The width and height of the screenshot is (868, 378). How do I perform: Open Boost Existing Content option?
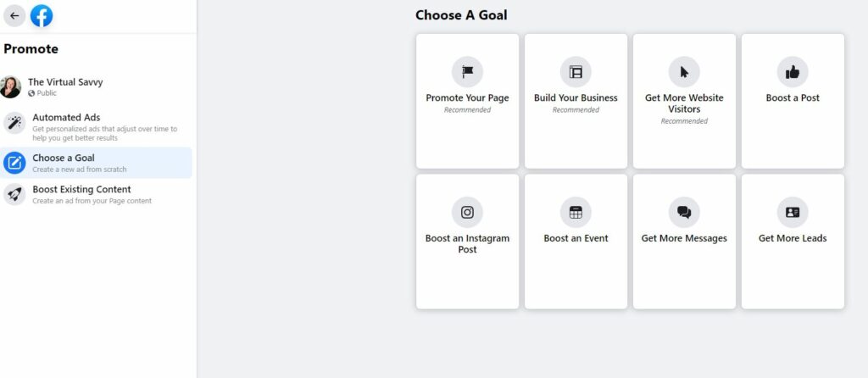pos(97,194)
